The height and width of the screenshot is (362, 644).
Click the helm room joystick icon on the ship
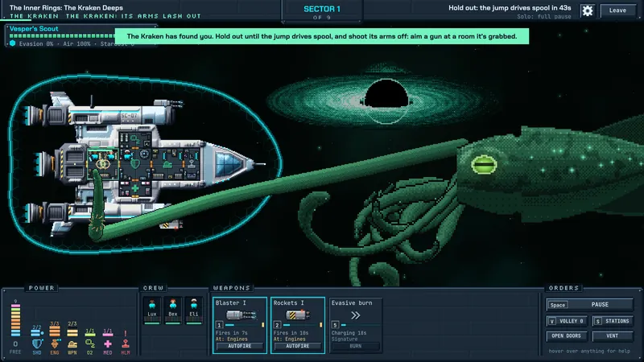192,163
